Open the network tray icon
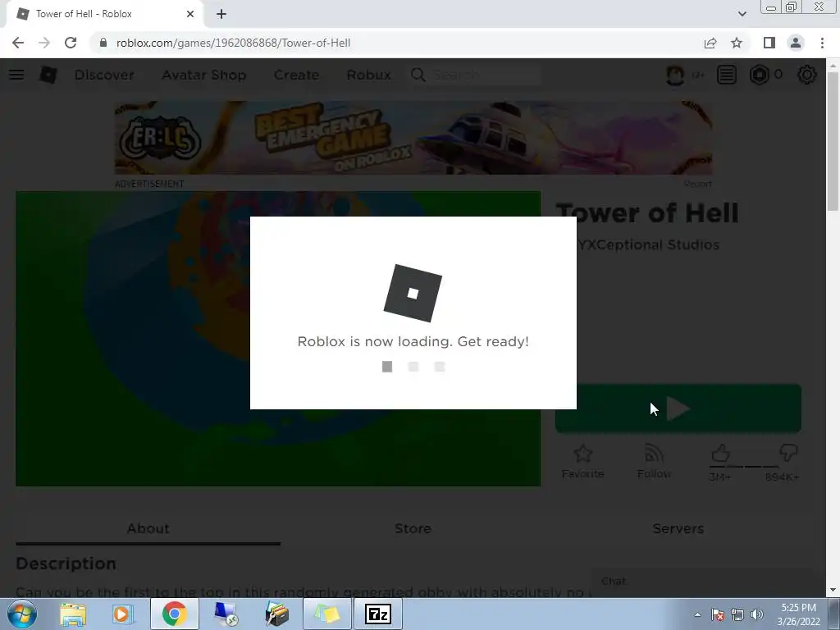Image resolution: width=840 pixels, height=630 pixels. pos(737,614)
